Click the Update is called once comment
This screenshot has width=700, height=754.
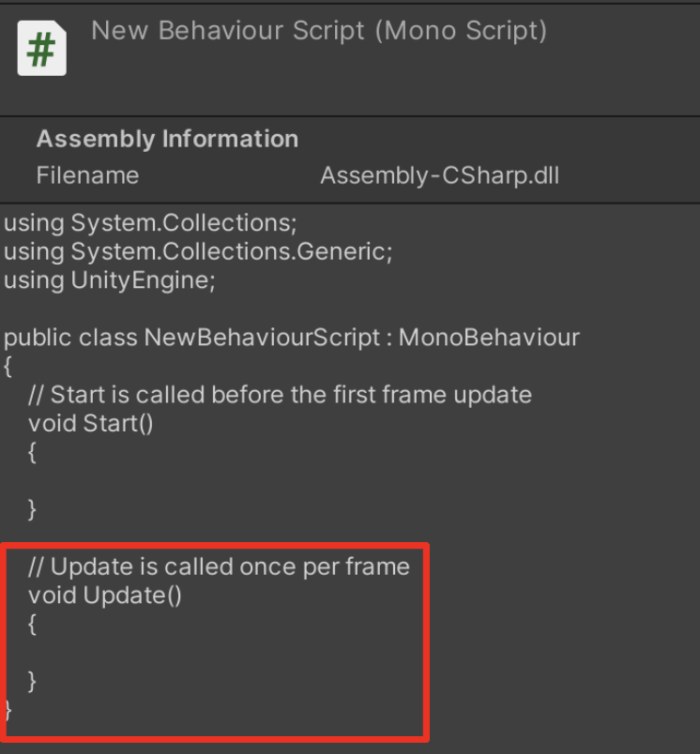click(x=219, y=566)
